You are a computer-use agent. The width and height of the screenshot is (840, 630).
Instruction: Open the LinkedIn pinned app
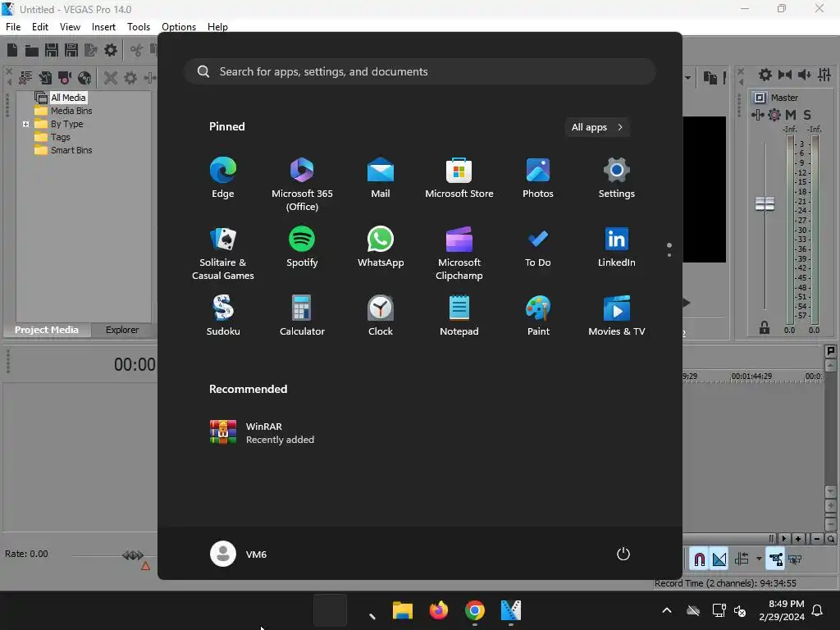tap(617, 246)
